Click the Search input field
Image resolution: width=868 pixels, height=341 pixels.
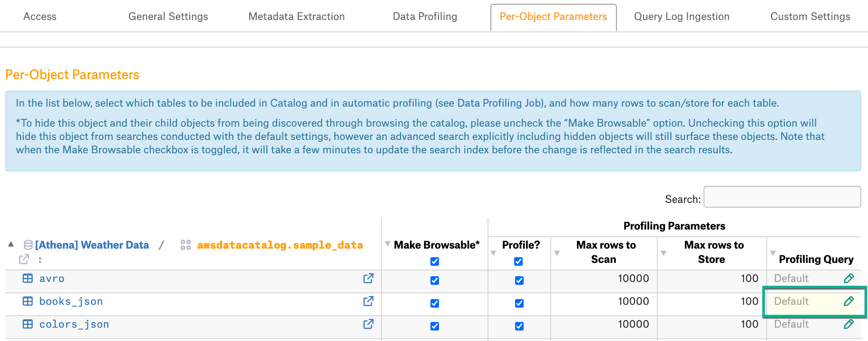click(x=782, y=197)
